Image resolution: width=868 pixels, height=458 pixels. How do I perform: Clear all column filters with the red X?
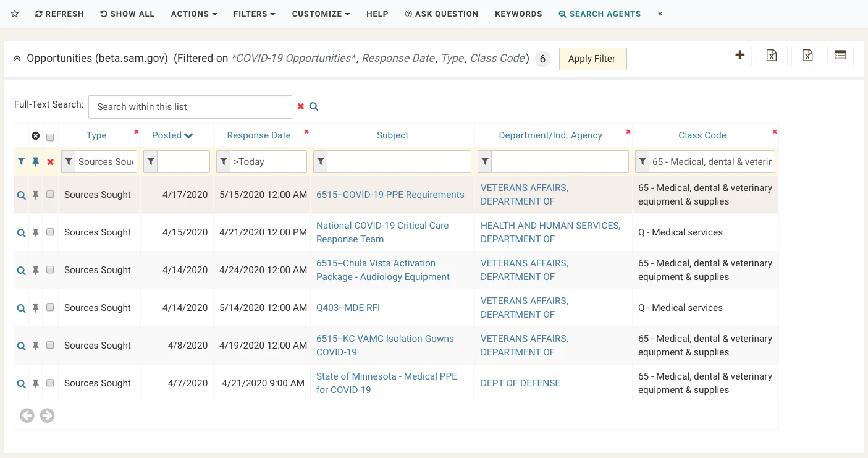tap(51, 161)
